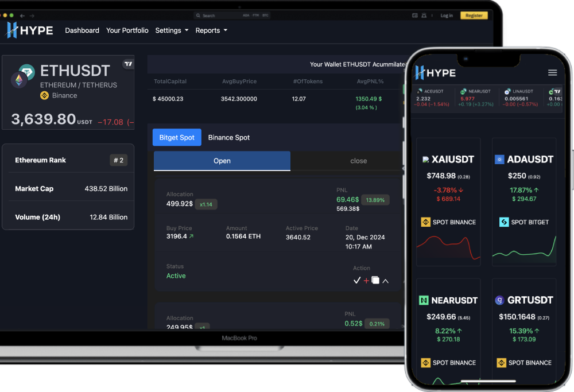Expand the Reports dropdown menu

(x=211, y=30)
